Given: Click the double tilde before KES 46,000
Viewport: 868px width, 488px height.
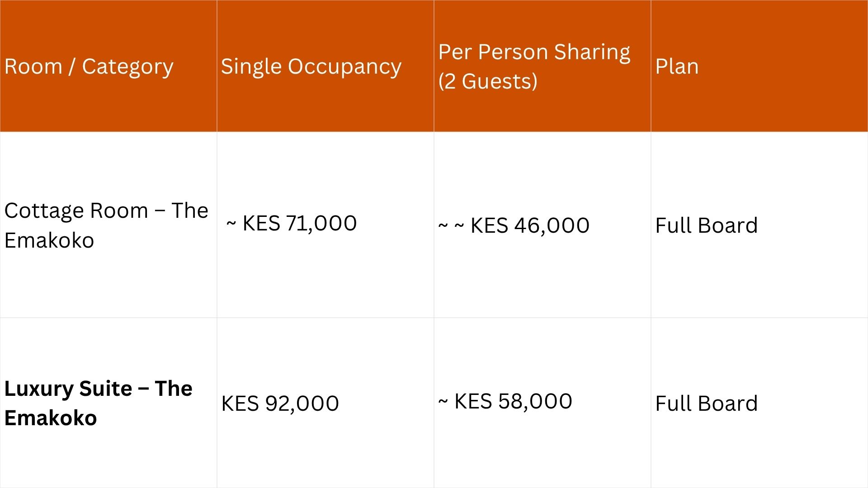Looking at the screenshot, I should click(x=451, y=225).
